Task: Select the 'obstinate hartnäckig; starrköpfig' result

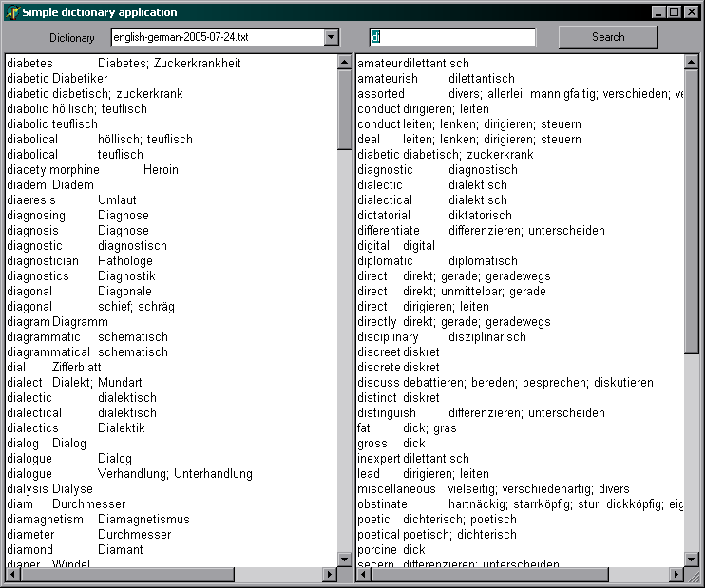Action: (x=521, y=504)
